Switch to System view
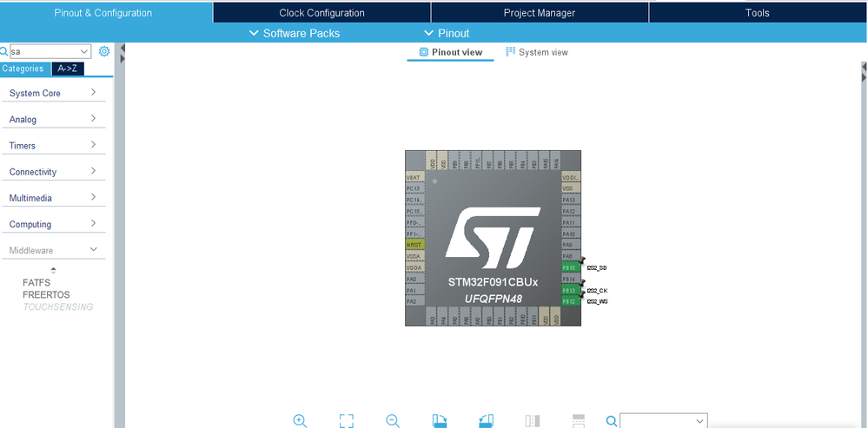 click(536, 52)
